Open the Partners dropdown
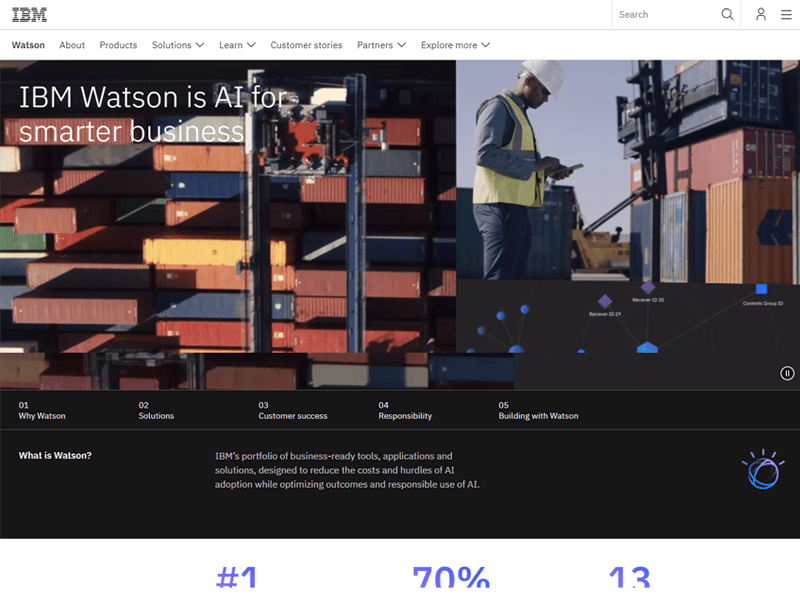The width and height of the screenshot is (800, 600). click(381, 45)
